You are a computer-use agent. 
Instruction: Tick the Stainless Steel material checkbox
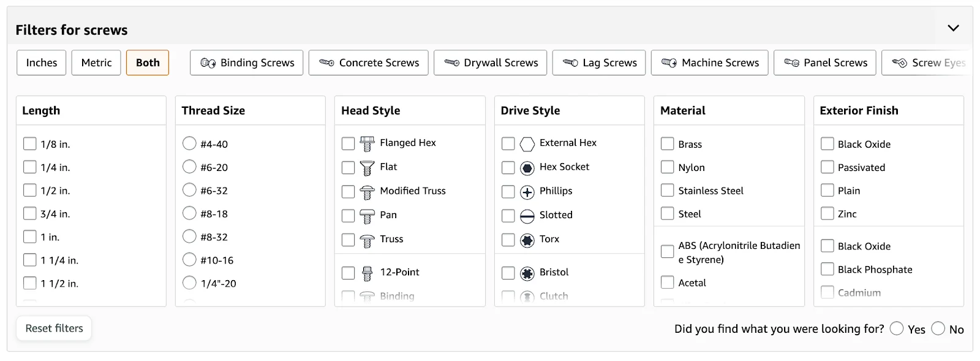click(667, 190)
